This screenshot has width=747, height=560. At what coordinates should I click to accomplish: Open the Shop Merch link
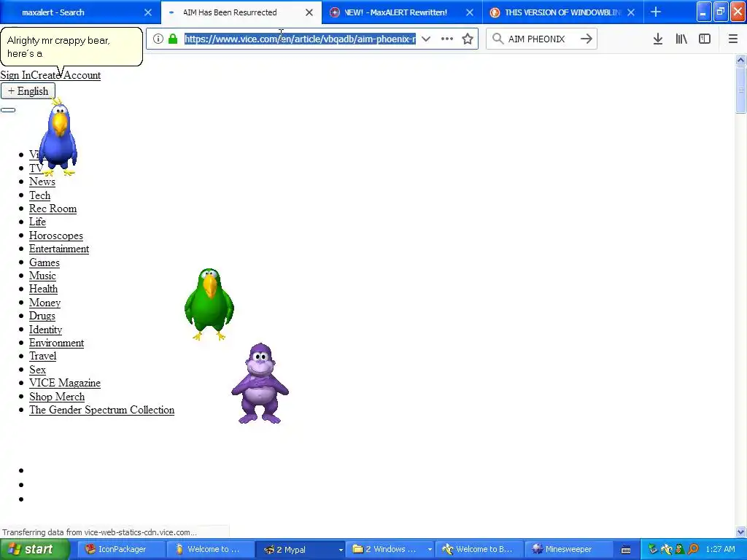[x=57, y=397]
